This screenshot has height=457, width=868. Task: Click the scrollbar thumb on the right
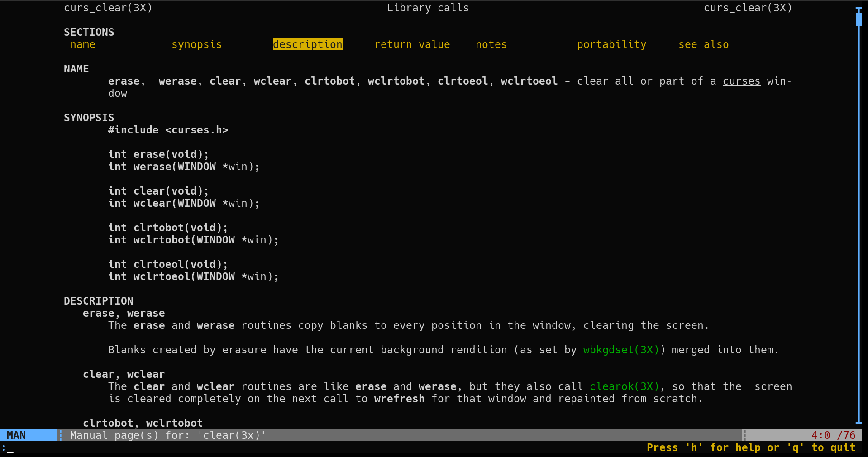[x=859, y=19]
